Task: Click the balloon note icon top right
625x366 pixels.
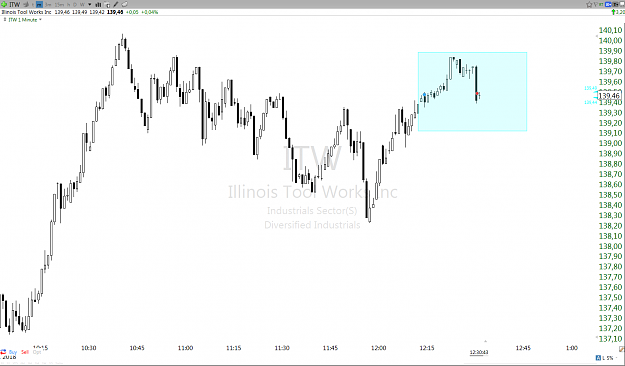Action: [x=596, y=4]
